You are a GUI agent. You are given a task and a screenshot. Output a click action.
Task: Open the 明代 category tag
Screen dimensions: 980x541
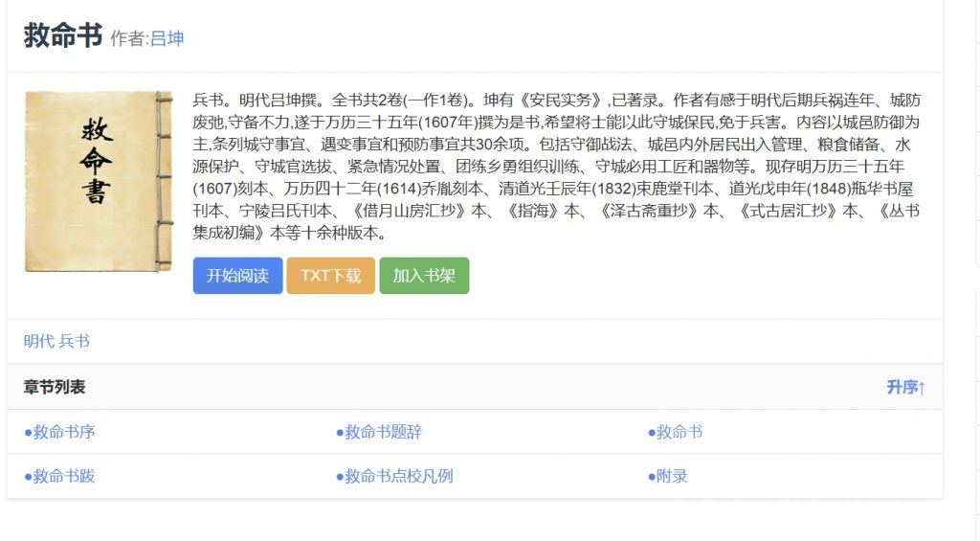tap(38, 341)
